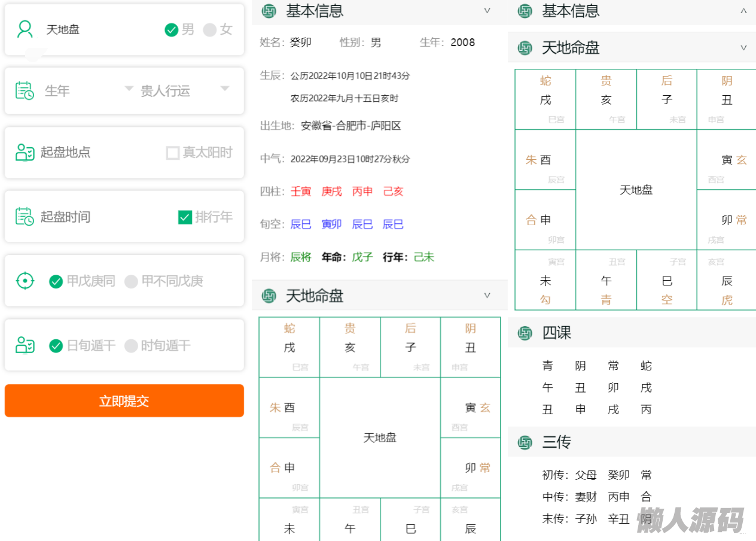Click the calendar clock icon beside 起盘时间
756x541 pixels.
pos(25,217)
